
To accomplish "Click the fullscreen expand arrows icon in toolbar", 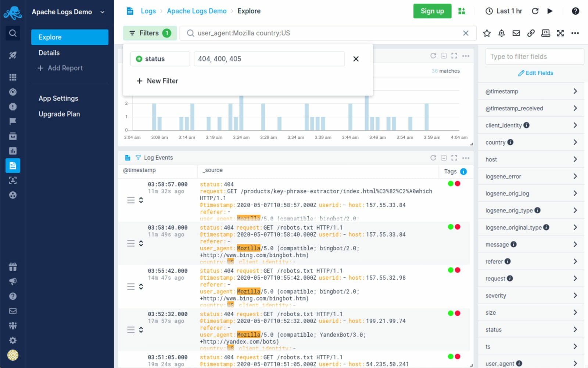I will 560,33.
